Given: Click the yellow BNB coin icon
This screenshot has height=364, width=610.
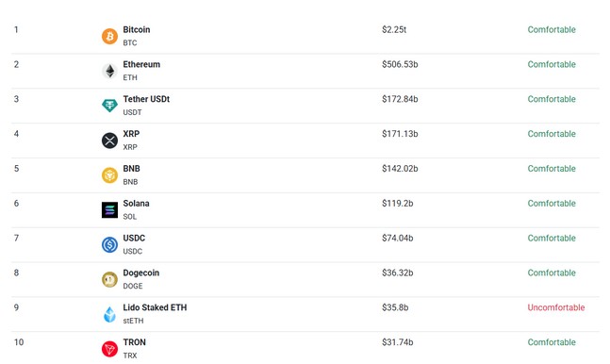Looking at the screenshot, I should click(x=109, y=175).
